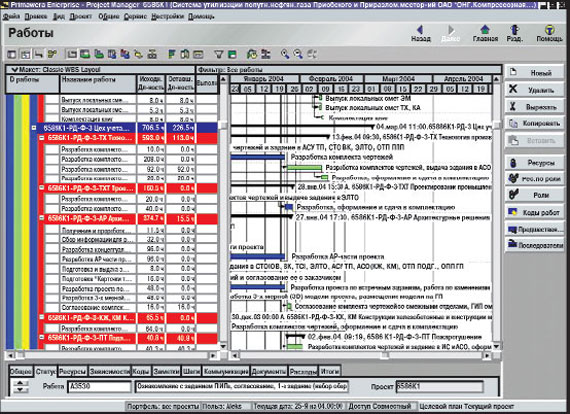Click the Последователи successors button
Image resolution: width=570 pixels, height=414 pixels.
[534, 245]
